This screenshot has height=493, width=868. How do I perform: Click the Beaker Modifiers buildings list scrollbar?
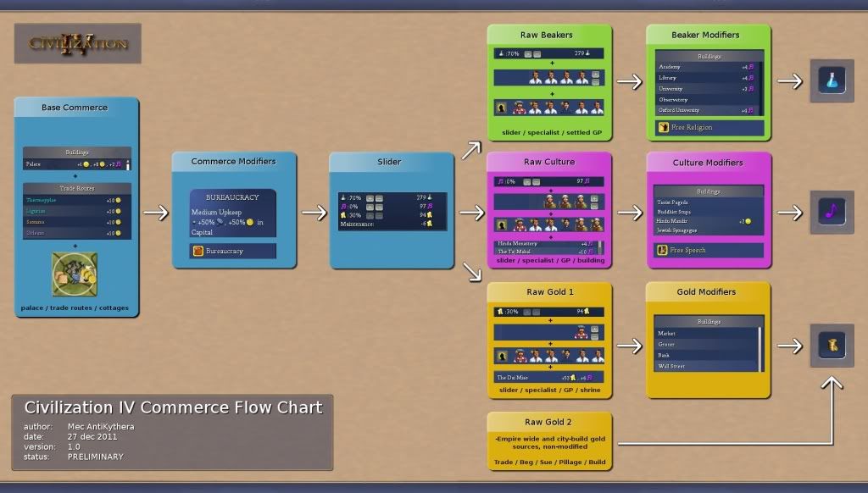pyautogui.click(x=761, y=89)
